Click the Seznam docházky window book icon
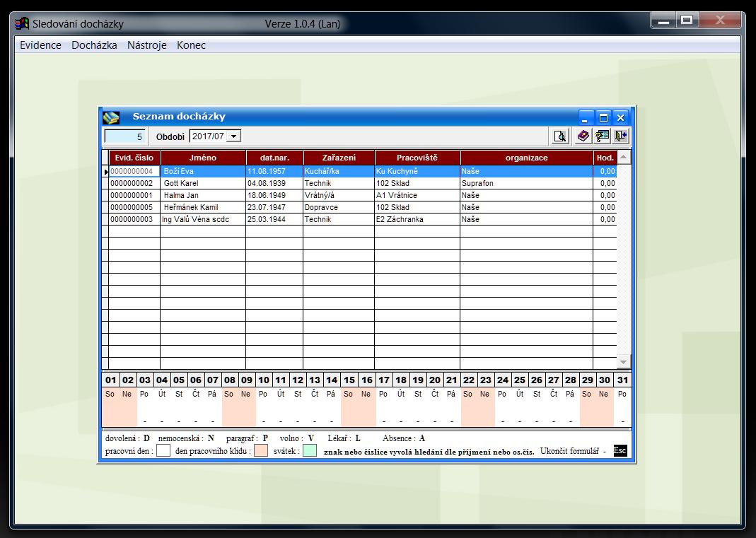The height and width of the screenshot is (538, 756). click(x=112, y=117)
